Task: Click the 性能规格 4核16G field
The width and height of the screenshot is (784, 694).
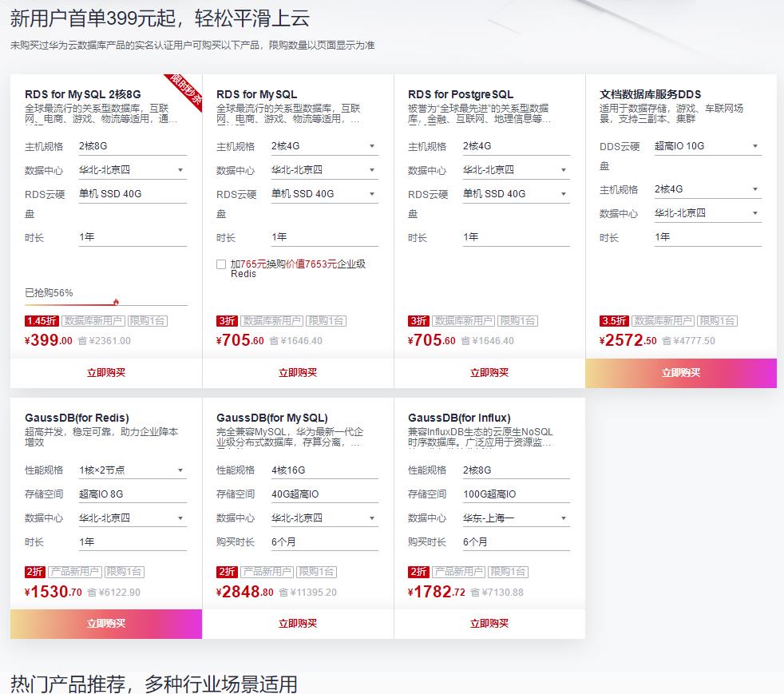Action: click(x=324, y=470)
